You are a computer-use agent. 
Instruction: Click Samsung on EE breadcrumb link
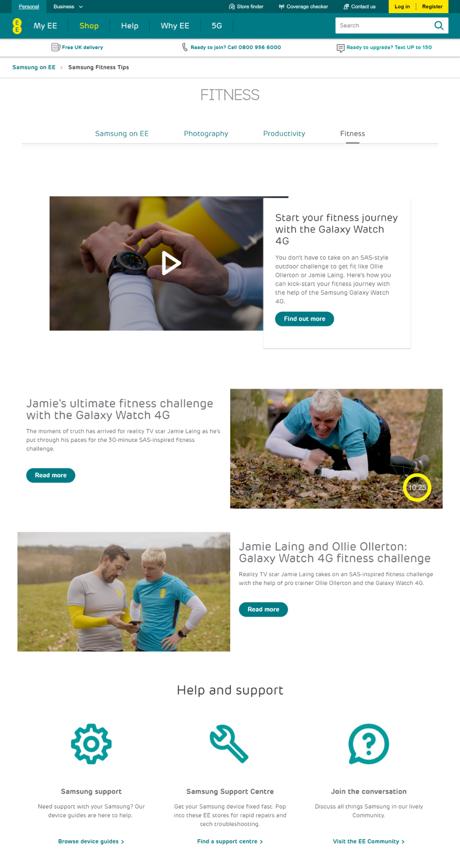34,67
